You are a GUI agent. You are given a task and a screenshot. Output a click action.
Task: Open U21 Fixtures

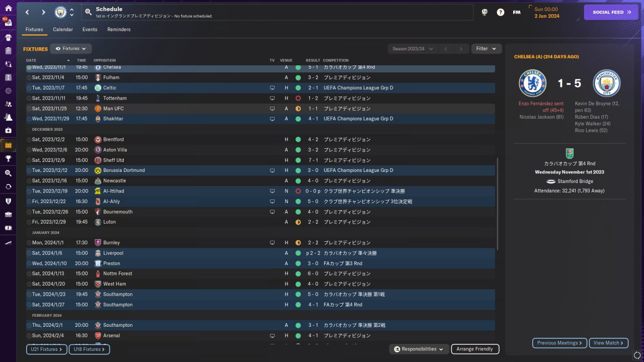pos(47,349)
